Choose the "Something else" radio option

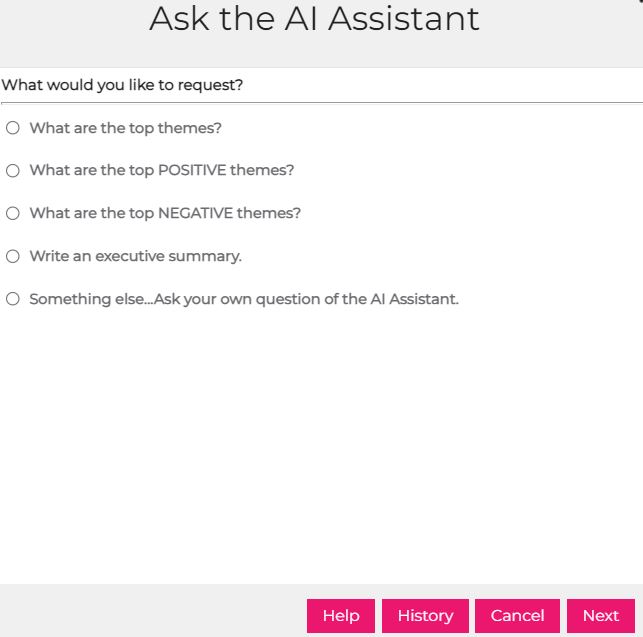[13, 299]
